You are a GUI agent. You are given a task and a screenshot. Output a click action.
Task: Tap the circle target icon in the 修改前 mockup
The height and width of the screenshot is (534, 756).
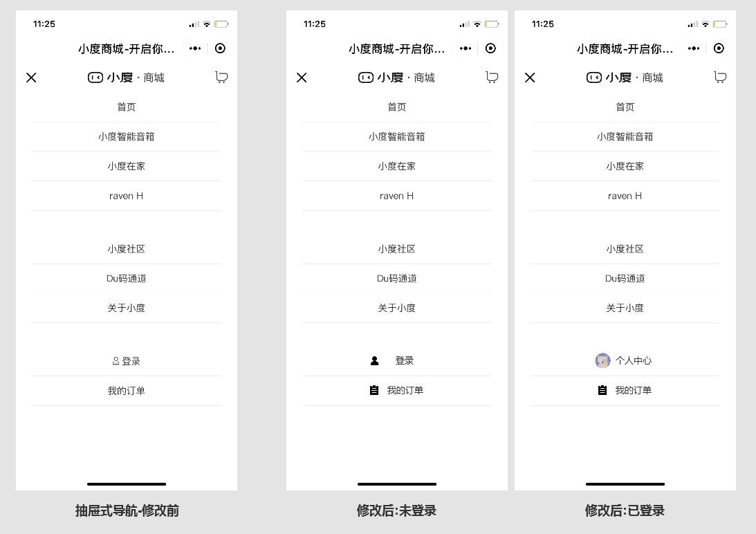[221, 48]
